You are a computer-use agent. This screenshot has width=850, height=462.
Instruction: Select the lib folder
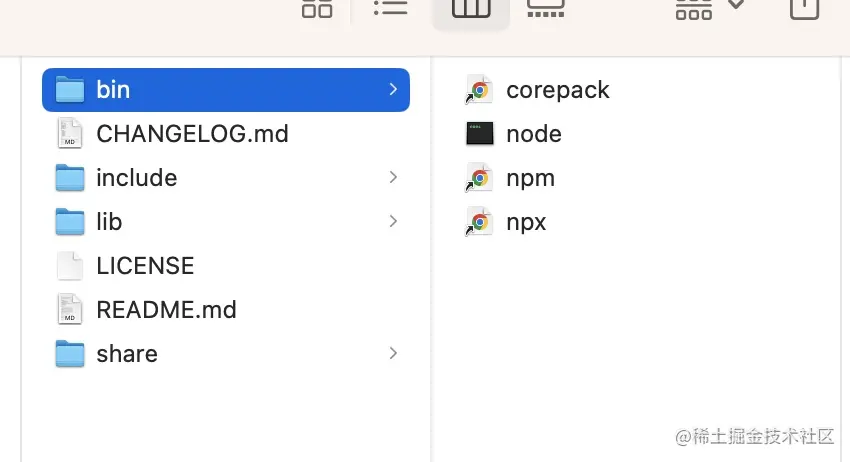[226, 222]
